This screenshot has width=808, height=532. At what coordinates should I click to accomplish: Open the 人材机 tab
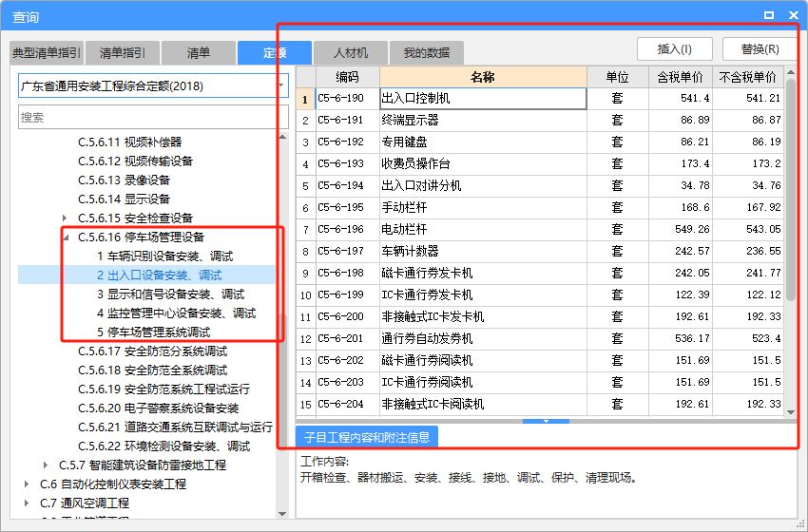(351, 52)
